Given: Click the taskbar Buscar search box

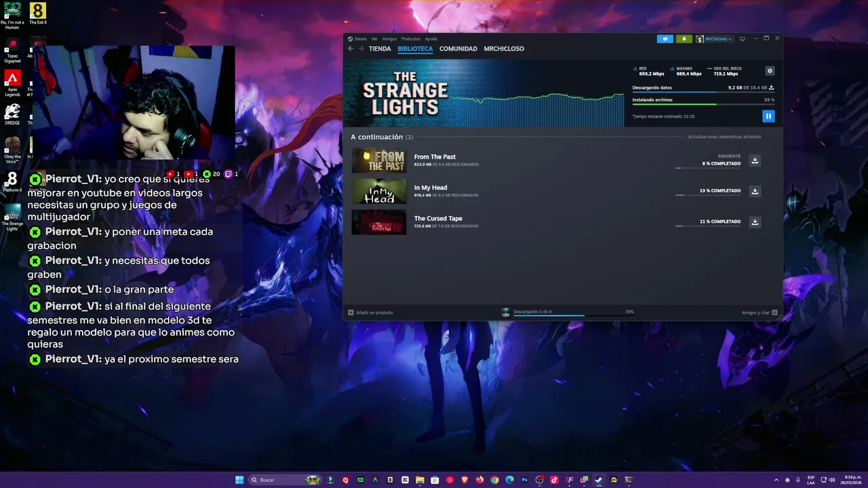Looking at the screenshot, I should tap(284, 480).
